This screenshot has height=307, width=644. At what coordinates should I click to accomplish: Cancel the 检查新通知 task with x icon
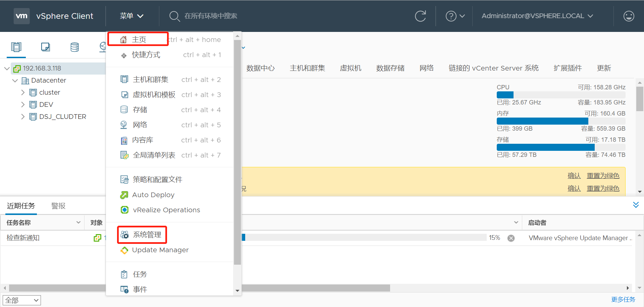tap(511, 238)
